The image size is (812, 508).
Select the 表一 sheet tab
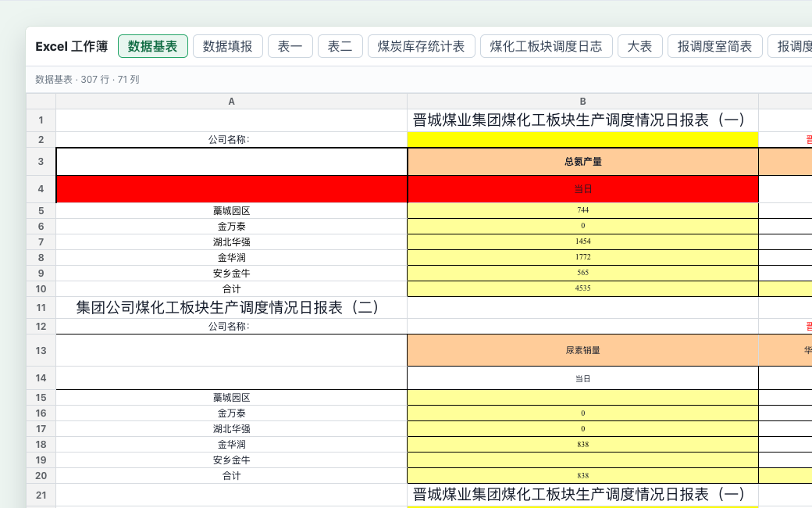coord(290,46)
